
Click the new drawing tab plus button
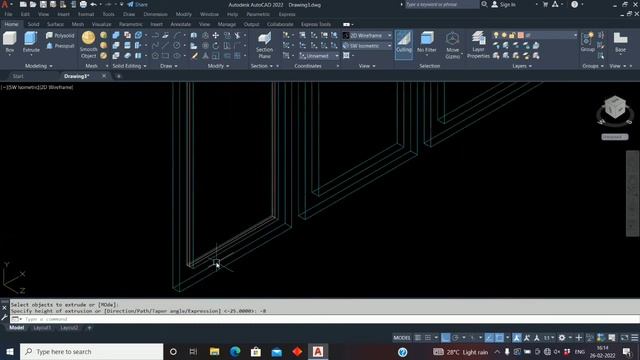point(119,76)
